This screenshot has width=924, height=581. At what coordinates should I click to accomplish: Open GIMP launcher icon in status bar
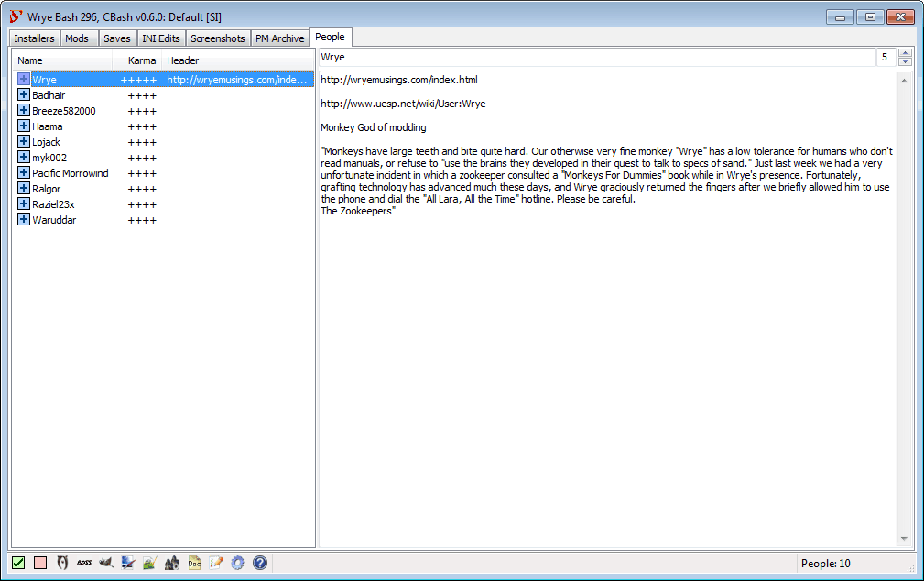[x=106, y=563]
